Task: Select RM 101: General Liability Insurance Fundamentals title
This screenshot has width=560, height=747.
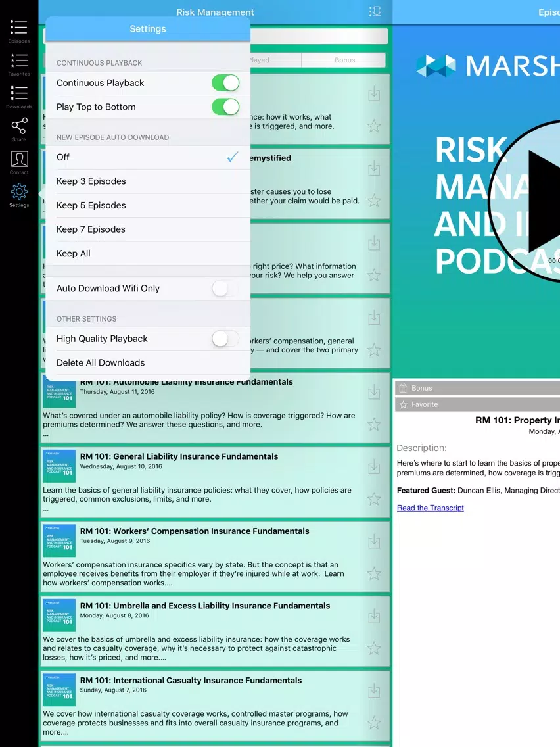Action: click(x=179, y=456)
